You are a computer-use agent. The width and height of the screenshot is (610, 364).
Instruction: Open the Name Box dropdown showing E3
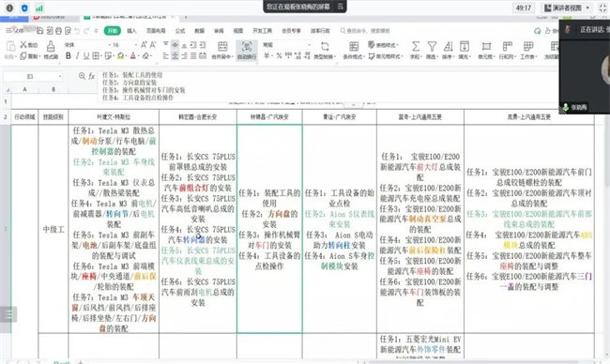59,76
